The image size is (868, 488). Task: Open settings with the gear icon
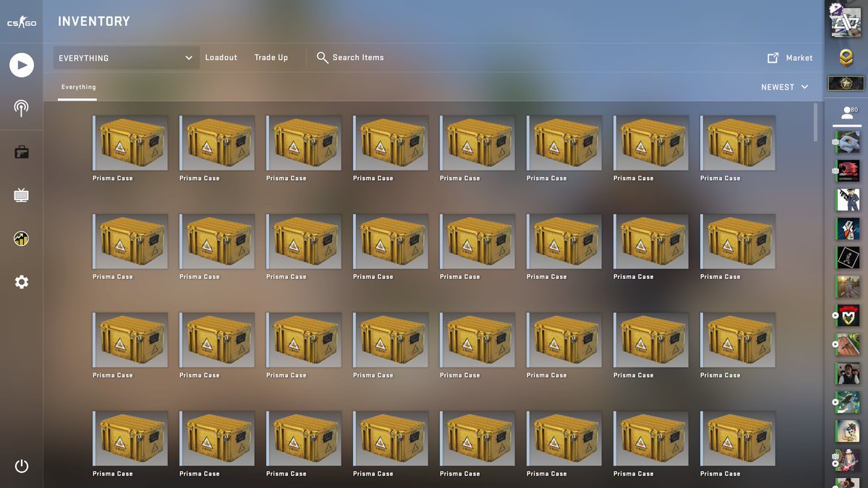click(22, 282)
